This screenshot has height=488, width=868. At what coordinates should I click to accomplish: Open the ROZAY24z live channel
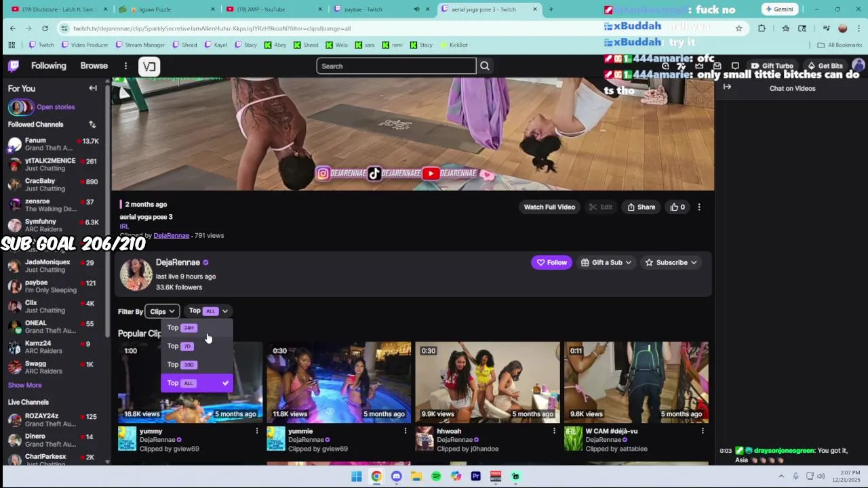[53, 420]
